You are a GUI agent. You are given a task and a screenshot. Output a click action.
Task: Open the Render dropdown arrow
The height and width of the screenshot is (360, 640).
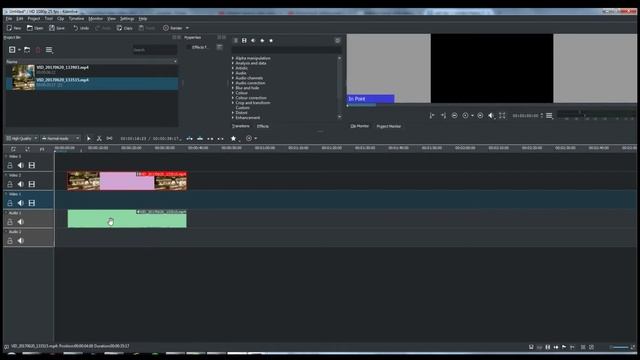(x=187, y=28)
